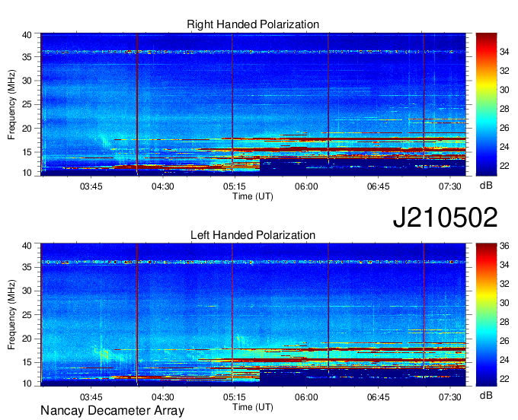Click the 20 MHz tick on Left Handed plot
This screenshot has width=518, height=420.
(27, 339)
